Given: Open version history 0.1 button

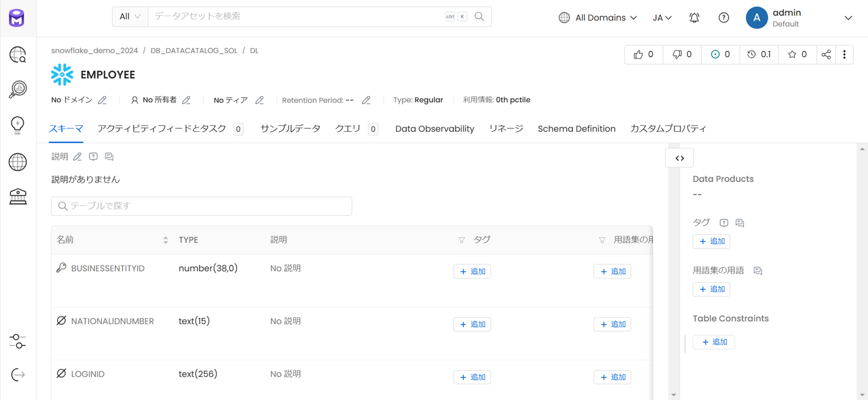Looking at the screenshot, I should (759, 54).
